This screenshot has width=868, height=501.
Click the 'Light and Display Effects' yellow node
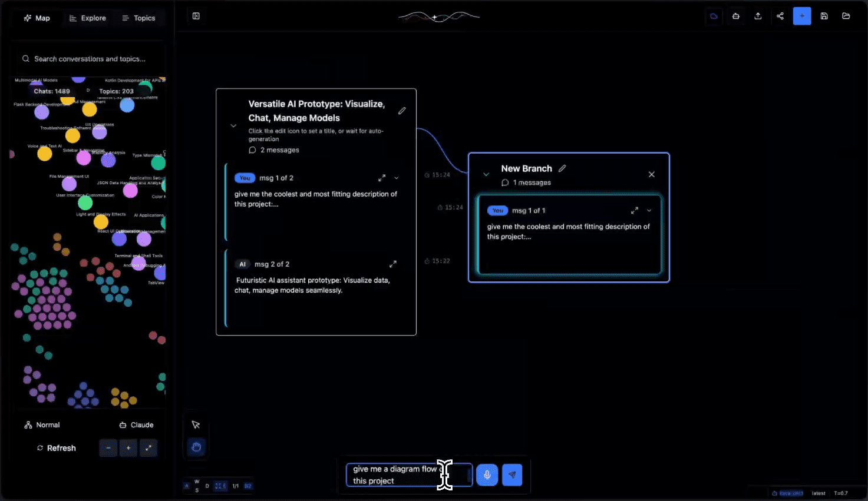(101, 222)
